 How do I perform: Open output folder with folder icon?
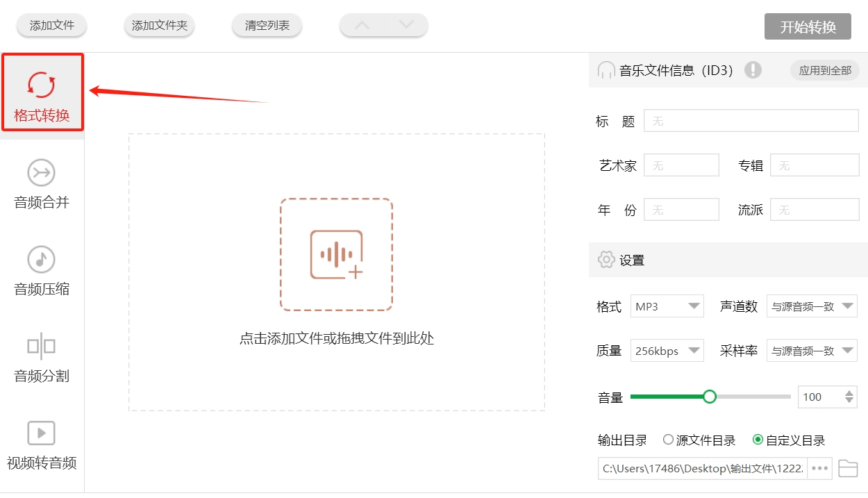point(848,469)
